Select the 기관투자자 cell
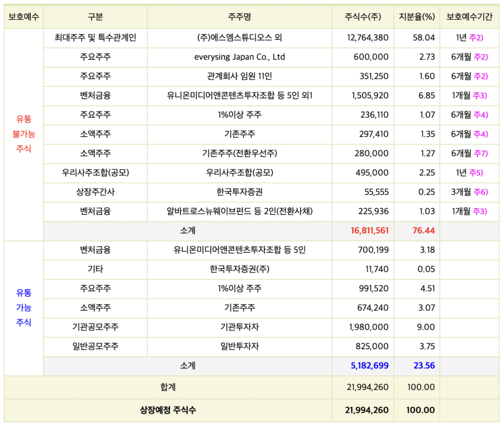The image size is (504, 426). click(239, 327)
